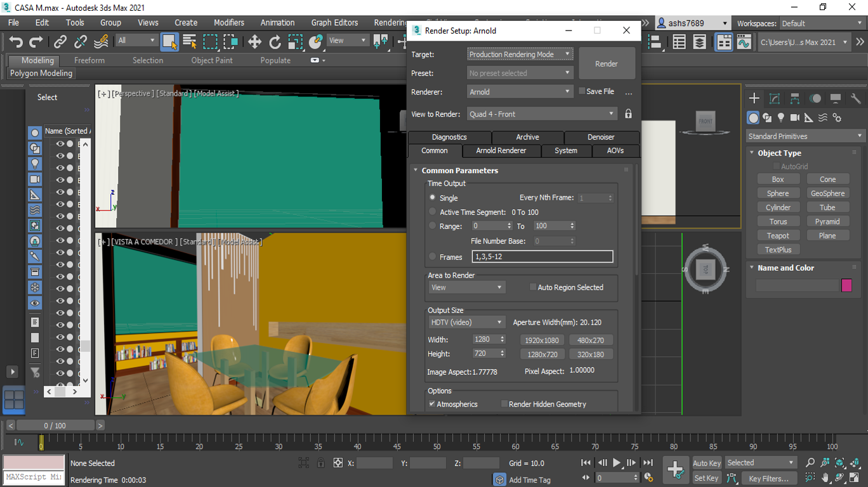Open the Graph Editors menu

click(334, 22)
